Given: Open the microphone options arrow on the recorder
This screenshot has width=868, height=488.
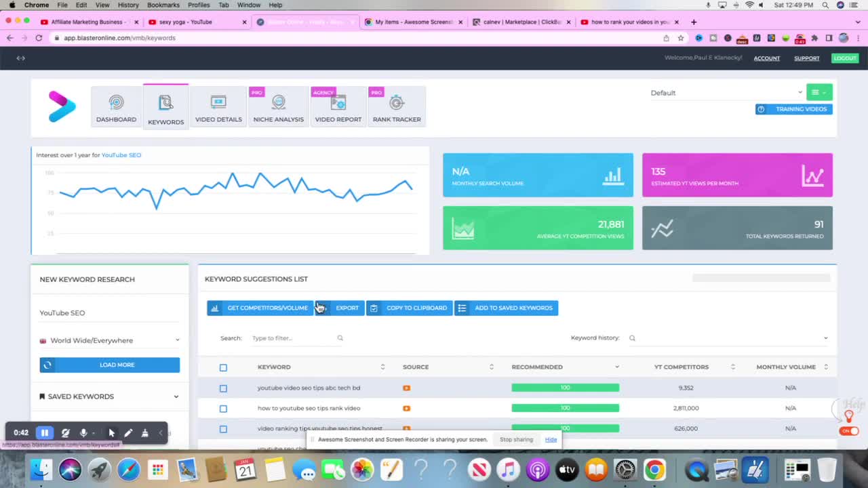Looking at the screenshot, I should tap(94, 433).
